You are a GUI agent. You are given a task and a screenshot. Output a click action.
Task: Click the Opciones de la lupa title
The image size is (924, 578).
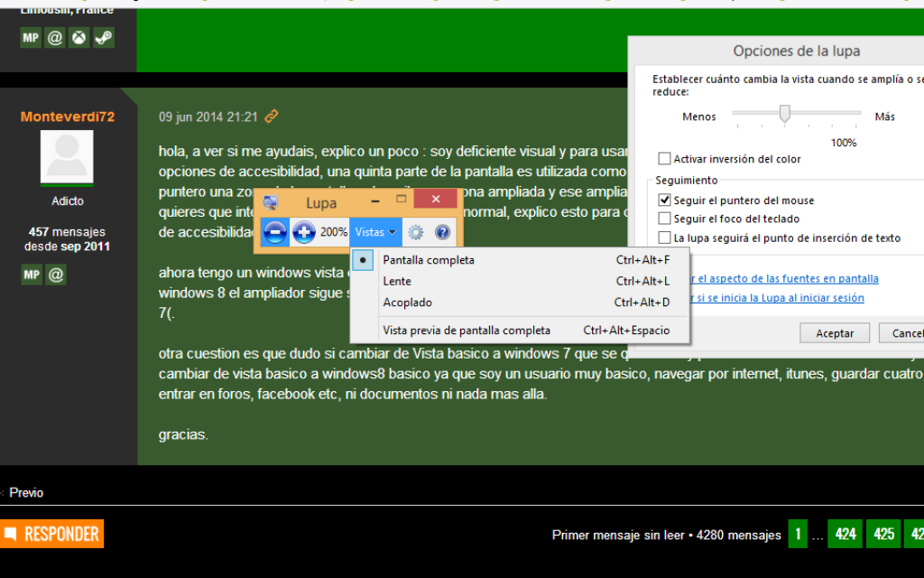797,51
